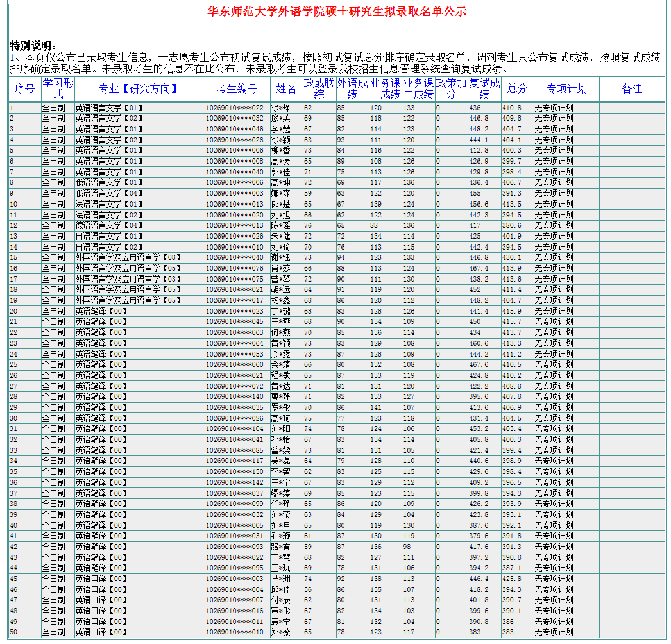The image size is (671, 644).
Task: Click the 学习形式 column header
Action: [58, 89]
